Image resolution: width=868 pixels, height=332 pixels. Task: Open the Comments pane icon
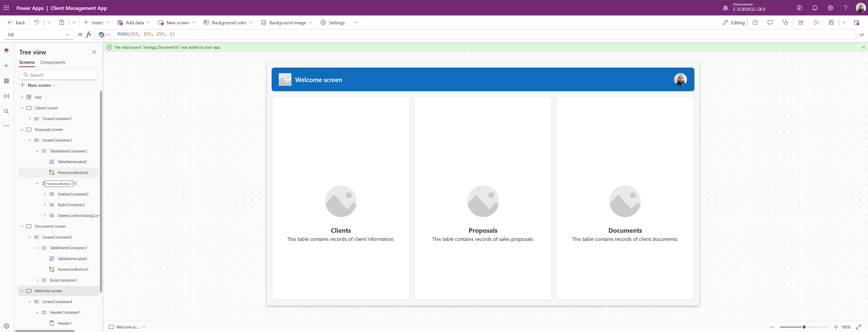click(x=770, y=23)
